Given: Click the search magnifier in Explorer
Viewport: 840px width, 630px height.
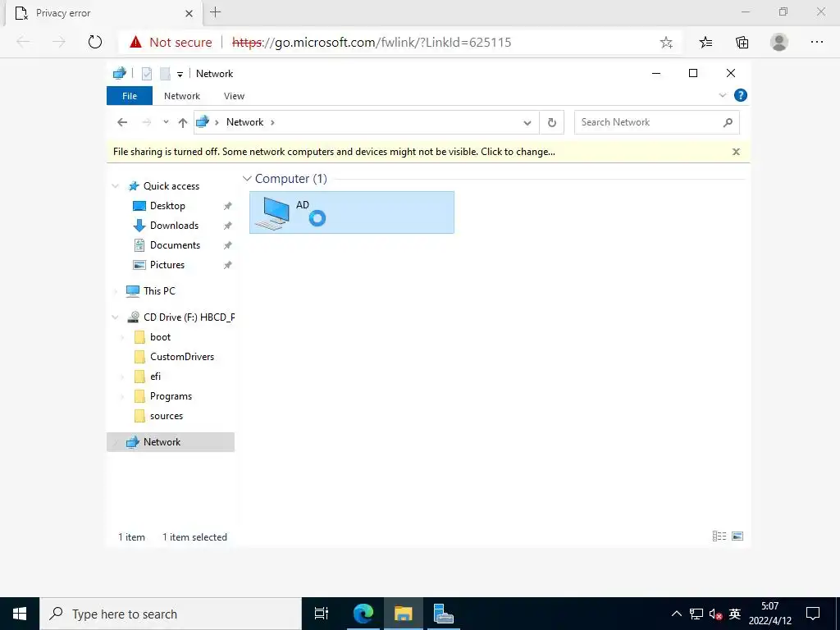Looking at the screenshot, I should (x=728, y=122).
